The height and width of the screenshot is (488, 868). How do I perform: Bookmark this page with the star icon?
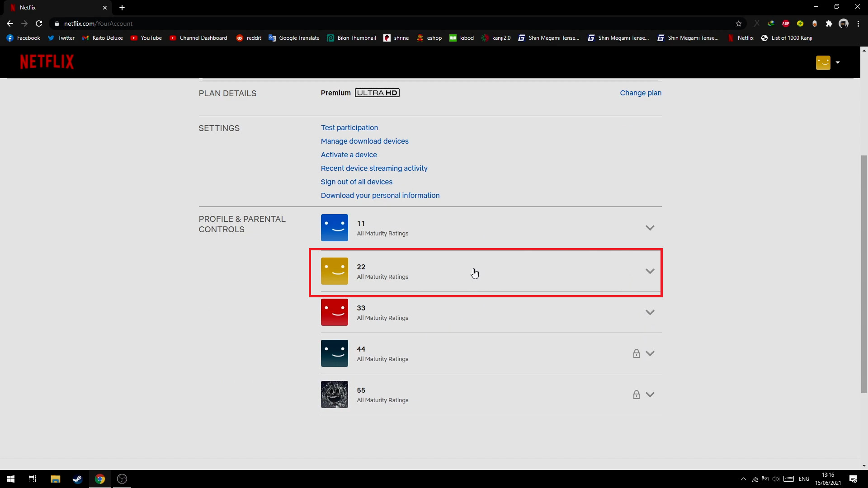(738, 23)
